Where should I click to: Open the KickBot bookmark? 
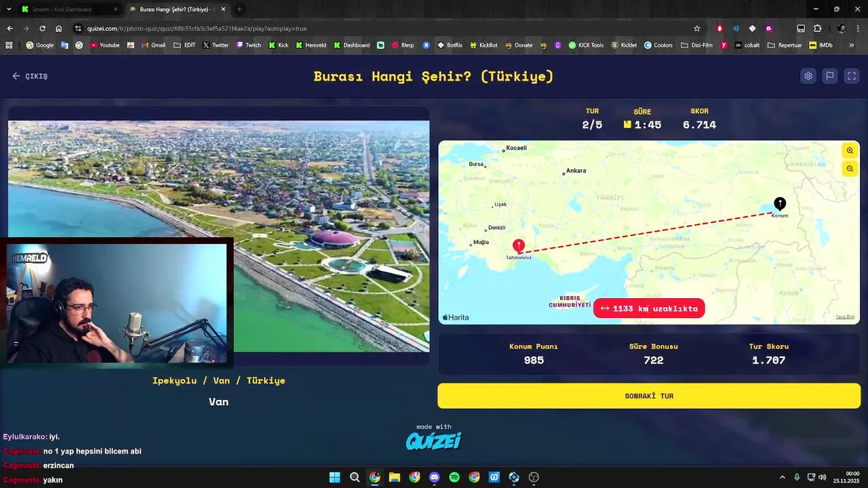(484, 45)
